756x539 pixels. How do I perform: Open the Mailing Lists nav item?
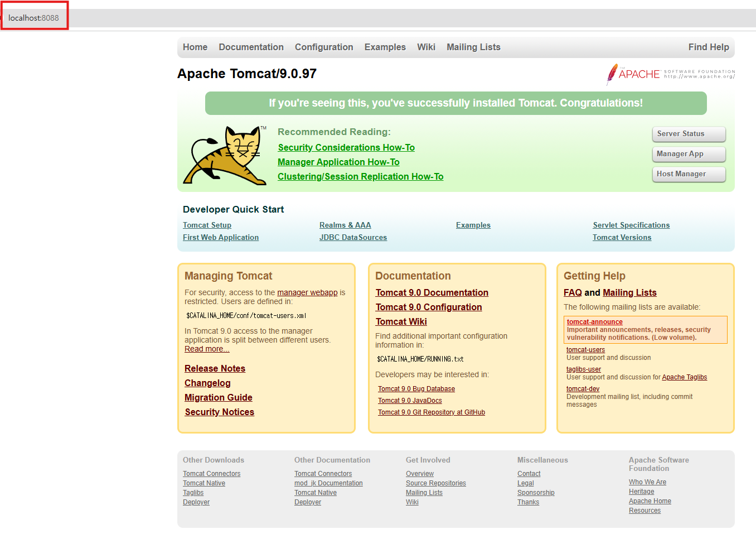(473, 47)
